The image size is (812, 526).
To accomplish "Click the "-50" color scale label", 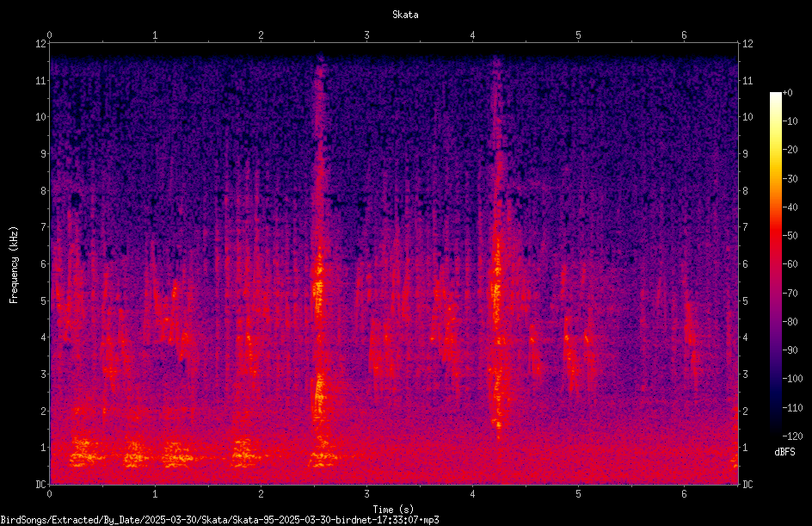I will pos(790,235).
